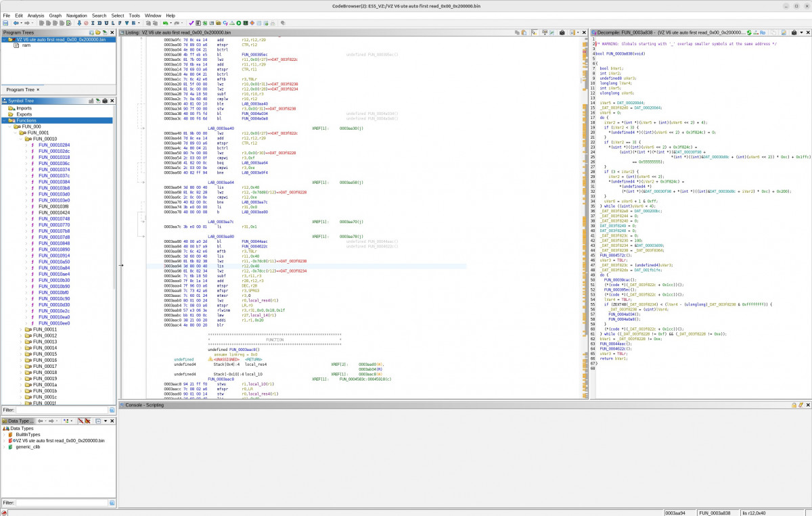Close the Data Type Manager panel

pos(112,421)
